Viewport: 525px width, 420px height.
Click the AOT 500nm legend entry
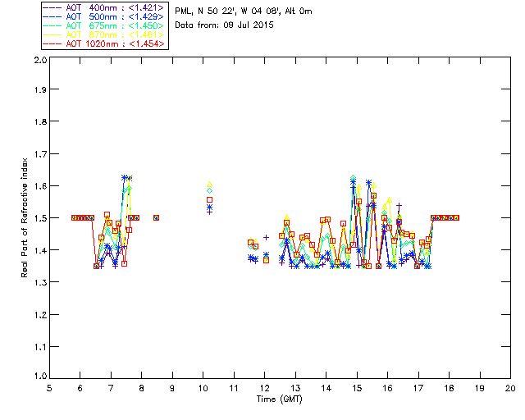tap(104, 16)
